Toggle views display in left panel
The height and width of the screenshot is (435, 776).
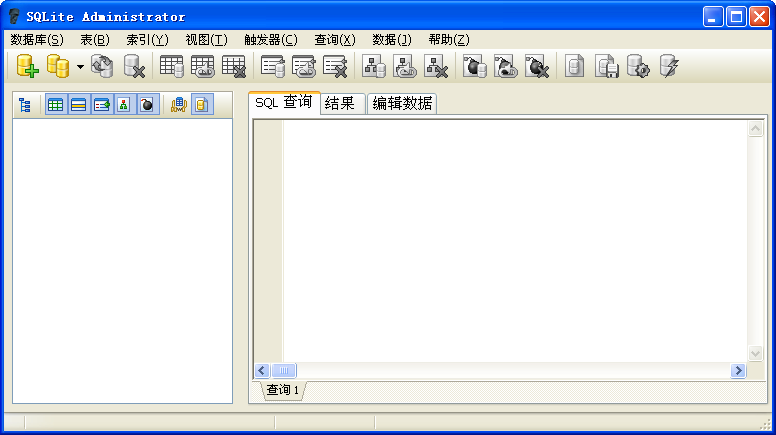[x=101, y=104]
